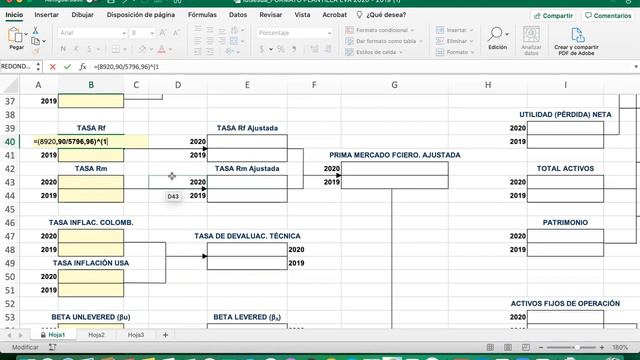Click the zoom in plus button
The width and height of the screenshot is (640, 360).
coord(602,347)
